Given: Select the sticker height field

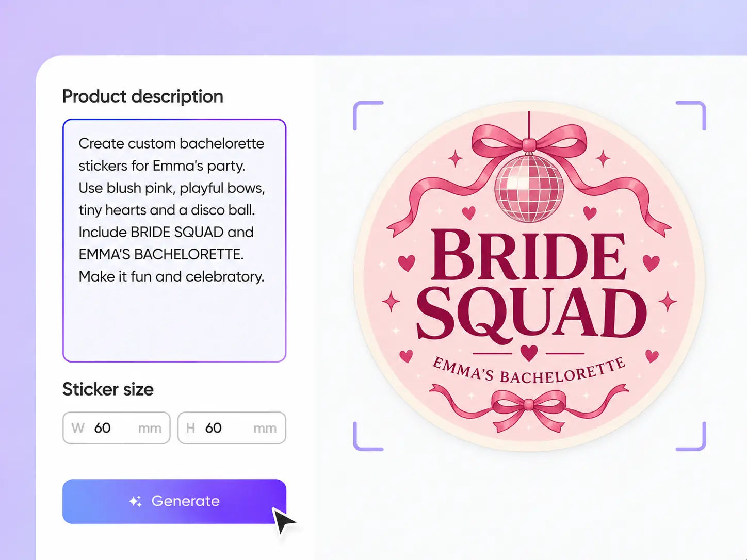Looking at the screenshot, I should point(232,428).
